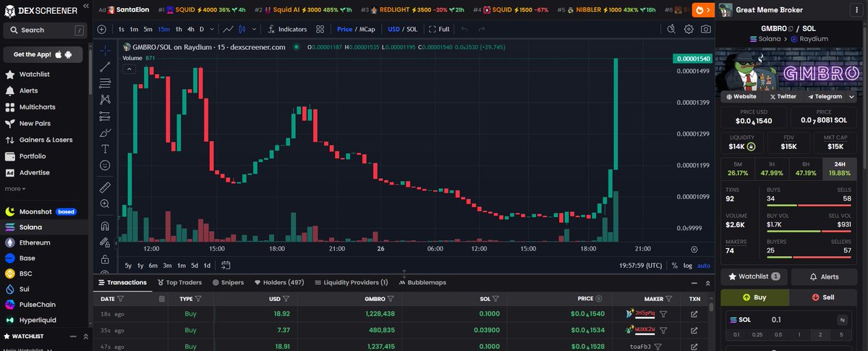
Task: Pick the brush drawing tool
Action: 105,132
